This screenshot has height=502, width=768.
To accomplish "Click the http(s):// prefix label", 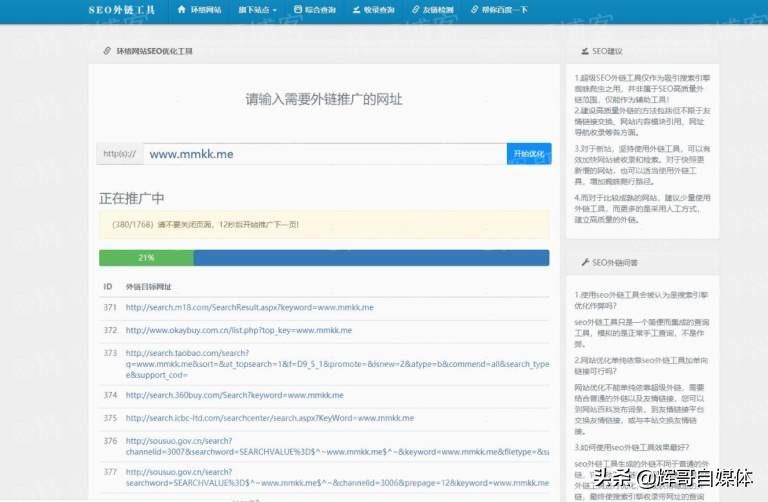I will 120,154.
